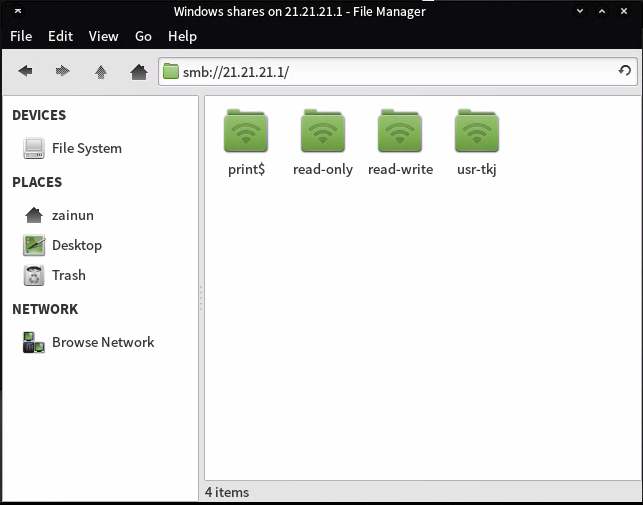The height and width of the screenshot is (505, 643).
Task: Navigate up to parent folder
Action: (x=101, y=72)
